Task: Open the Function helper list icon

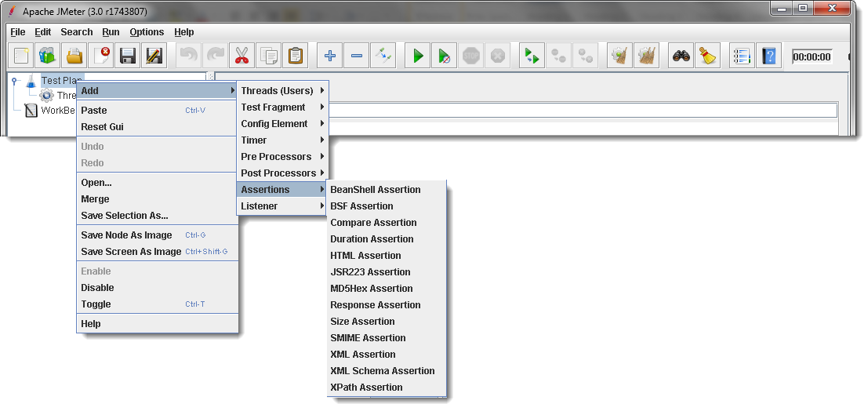Action: click(x=742, y=56)
